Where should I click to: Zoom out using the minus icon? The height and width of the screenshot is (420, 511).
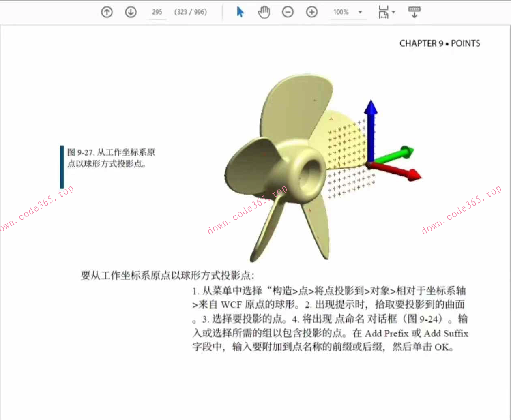[x=288, y=12]
